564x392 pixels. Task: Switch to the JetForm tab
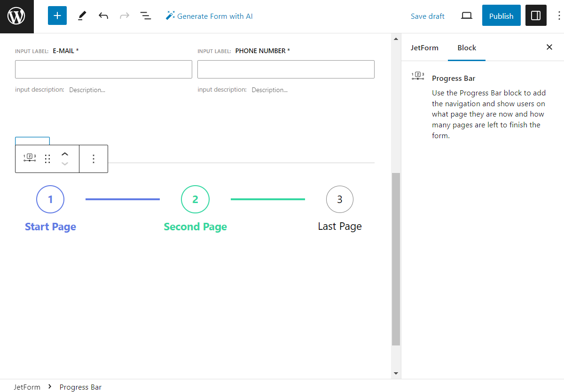pos(424,47)
